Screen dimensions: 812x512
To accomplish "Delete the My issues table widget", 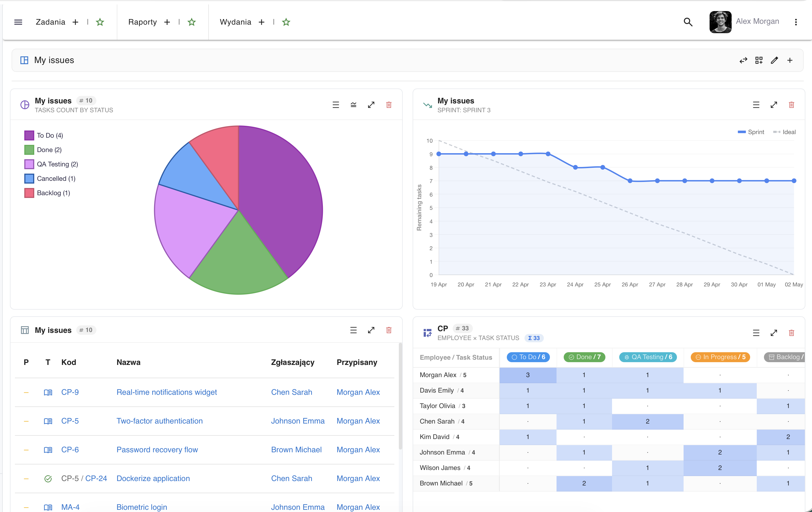I will coord(389,330).
